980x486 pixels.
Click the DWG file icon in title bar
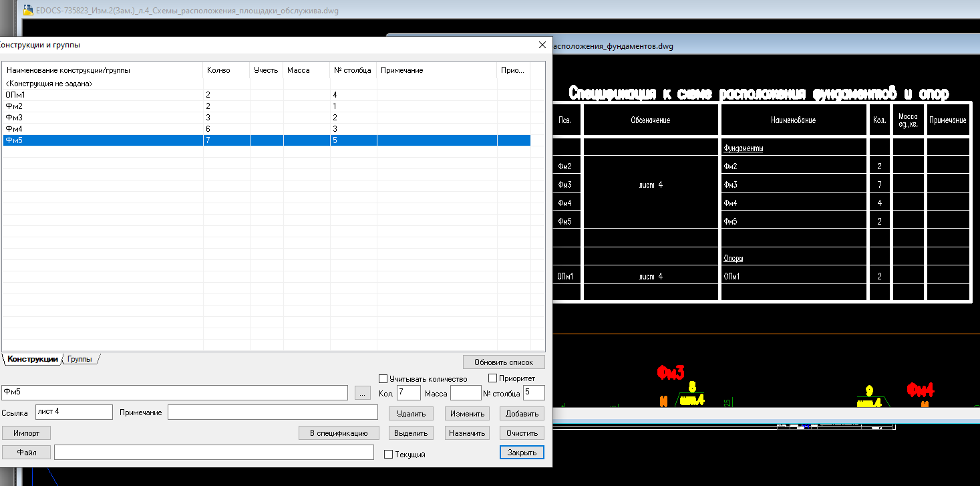(29, 11)
